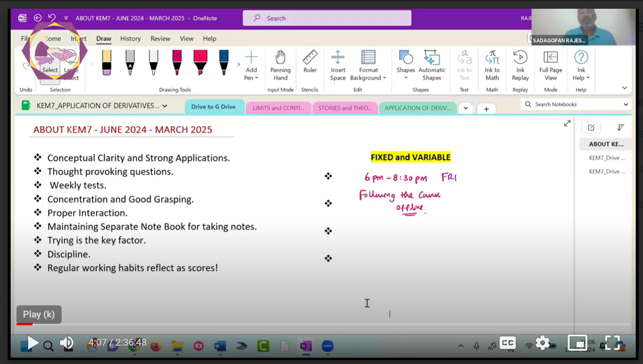Image resolution: width=643 pixels, height=364 pixels.
Task: Open the History ribbon tab
Action: [130, 39]
